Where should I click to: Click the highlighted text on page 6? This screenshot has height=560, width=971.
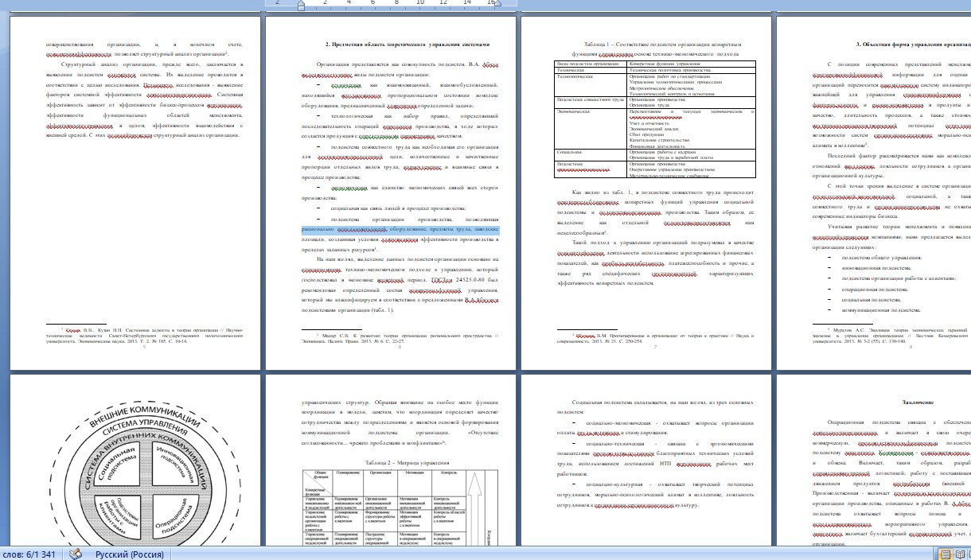tap(400, 230)
